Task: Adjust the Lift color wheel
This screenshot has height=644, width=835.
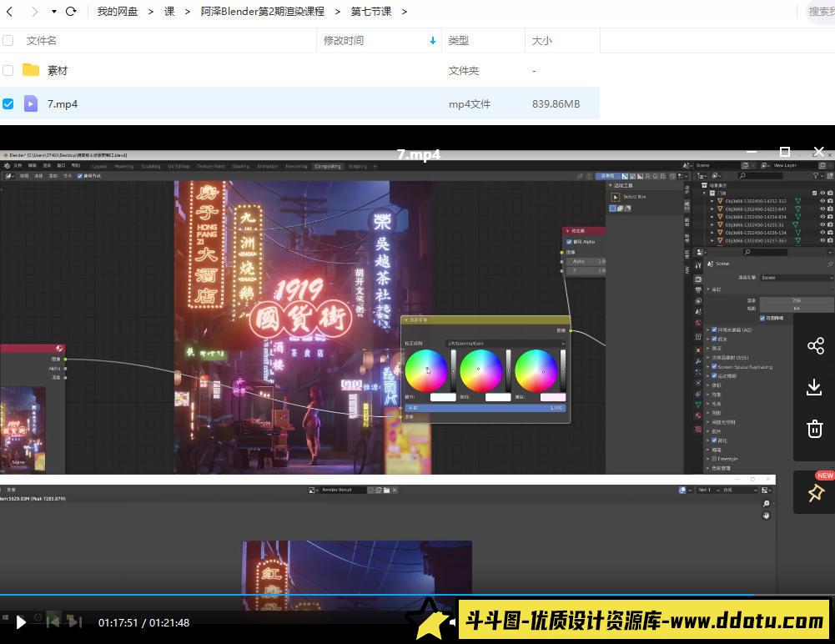Action: (426, 370)
